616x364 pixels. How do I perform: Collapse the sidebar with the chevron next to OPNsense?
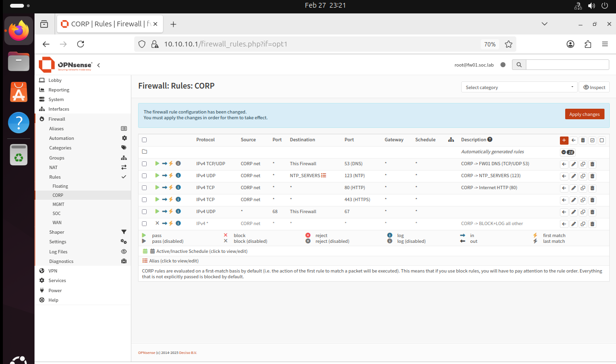[x=99, y=65]
